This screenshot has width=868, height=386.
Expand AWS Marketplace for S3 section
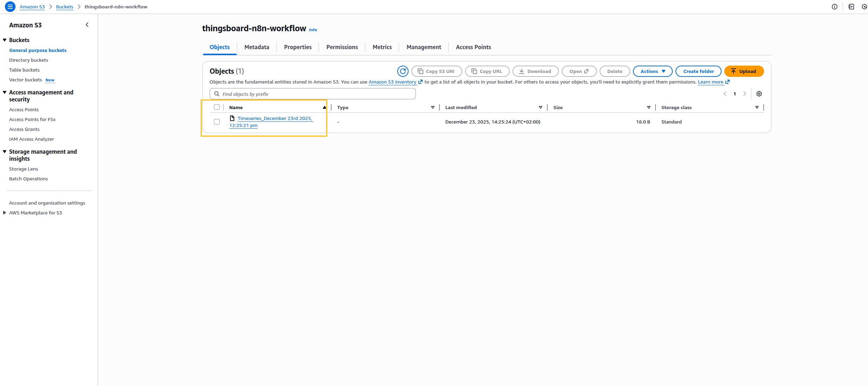pyautogui.click(x=5, y=213)
